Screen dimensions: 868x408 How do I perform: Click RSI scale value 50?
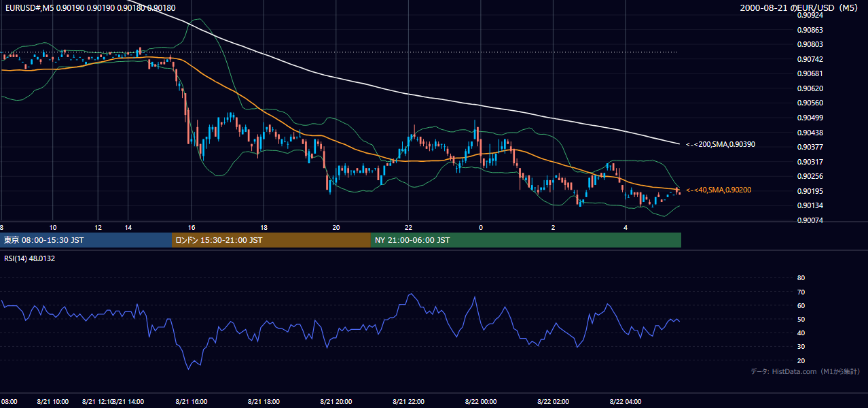pyautogui.click(x=801, y=319)
